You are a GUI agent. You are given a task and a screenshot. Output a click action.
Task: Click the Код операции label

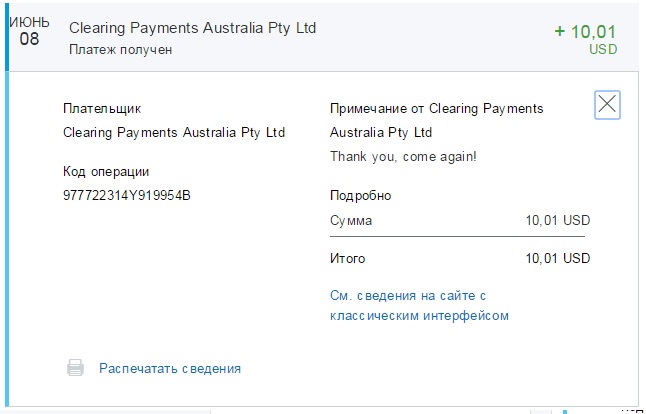pos(106,171)
